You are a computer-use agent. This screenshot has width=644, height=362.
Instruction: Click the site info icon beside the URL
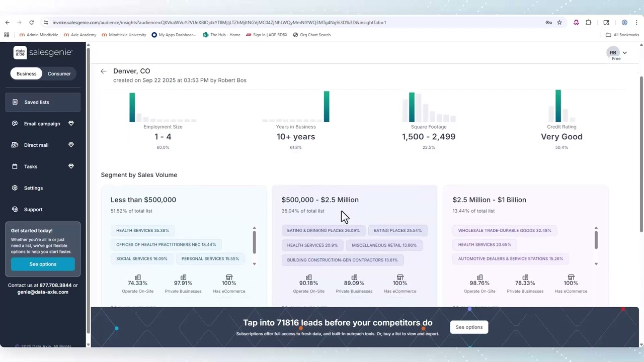click(x=46, y=22)
